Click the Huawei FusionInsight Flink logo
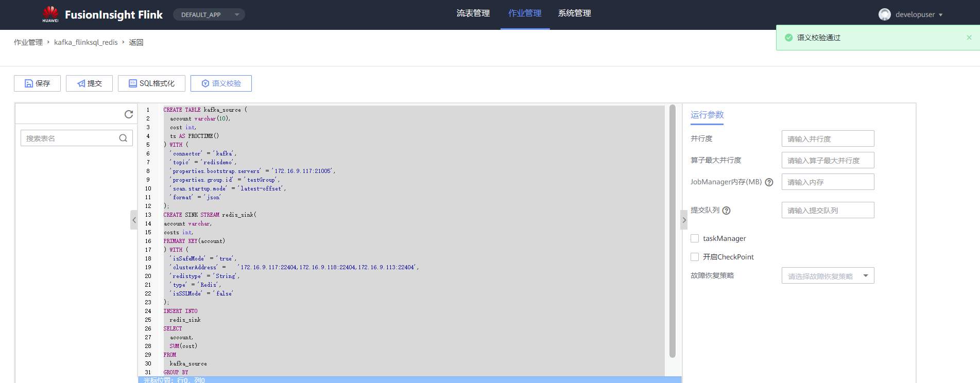 tap(102, 14)
